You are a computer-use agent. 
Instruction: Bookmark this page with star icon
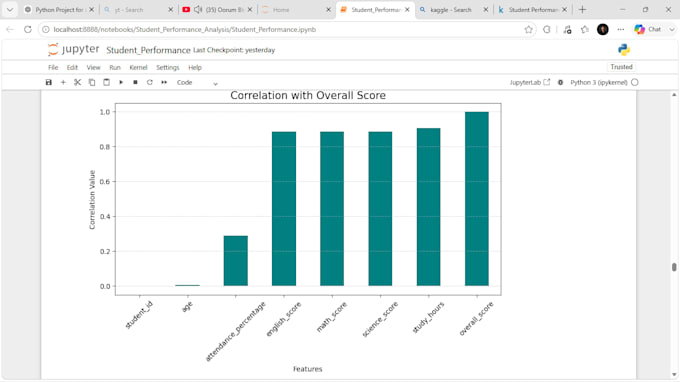click(528, 29)
